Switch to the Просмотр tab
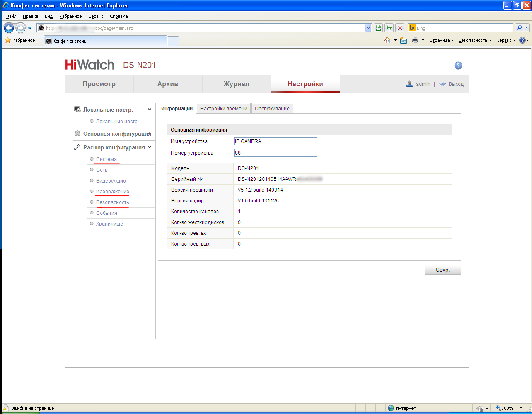Viewport: 532px width, 414px height. coord(99,84)
